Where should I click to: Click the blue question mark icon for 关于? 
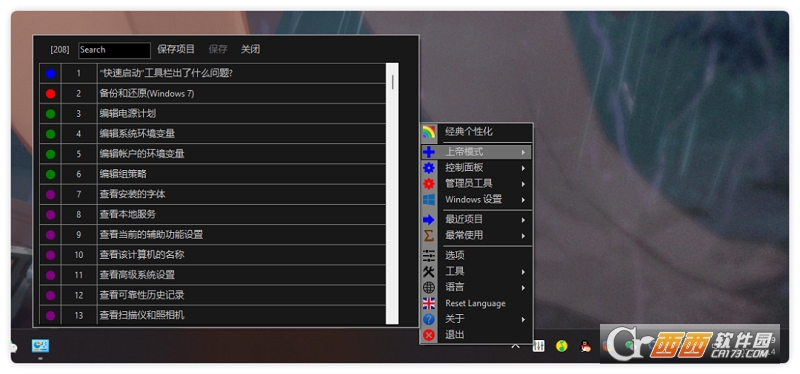(429, 319)
